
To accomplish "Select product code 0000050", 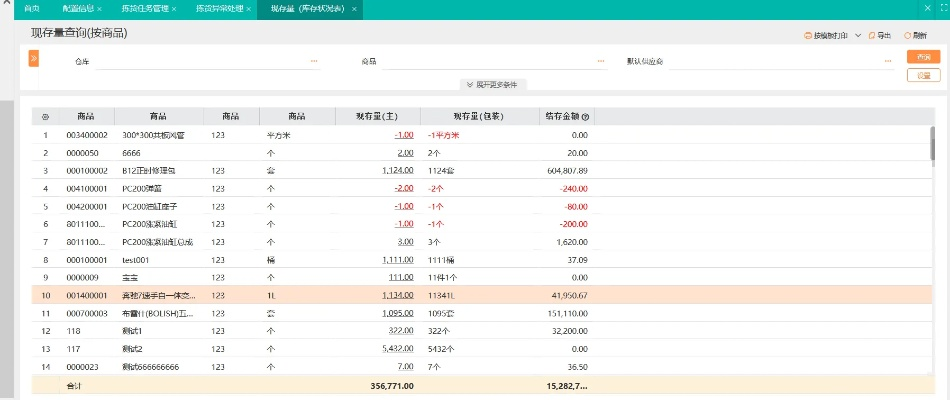I will click(82, 153).
